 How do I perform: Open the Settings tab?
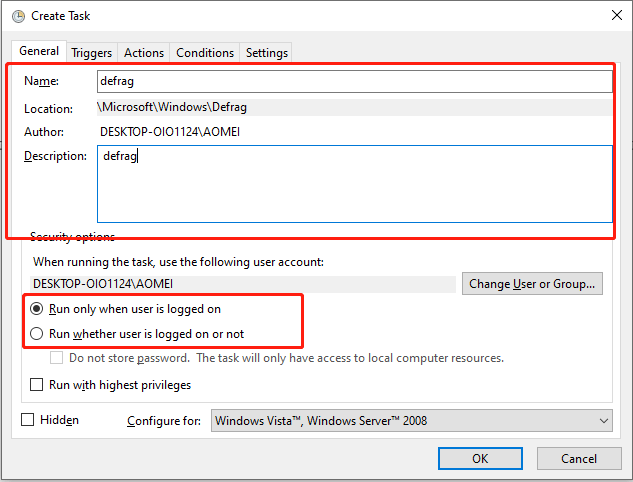coord(266,53)
